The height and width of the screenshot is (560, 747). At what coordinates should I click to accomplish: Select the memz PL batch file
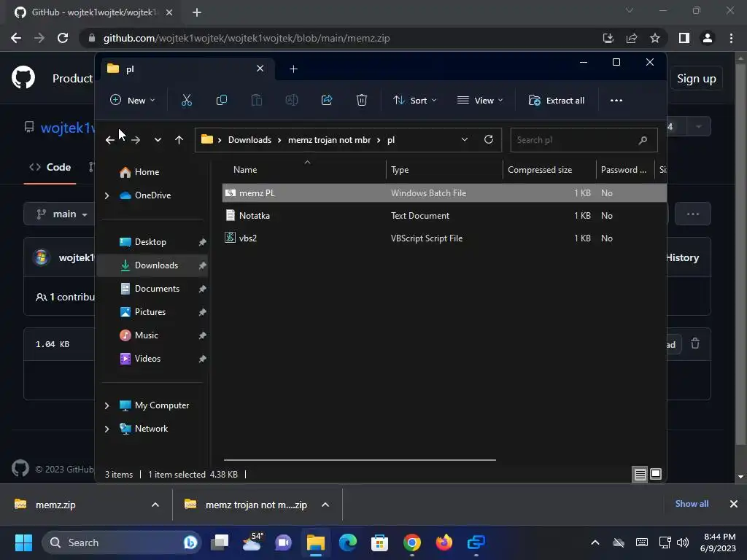point(444,192)
